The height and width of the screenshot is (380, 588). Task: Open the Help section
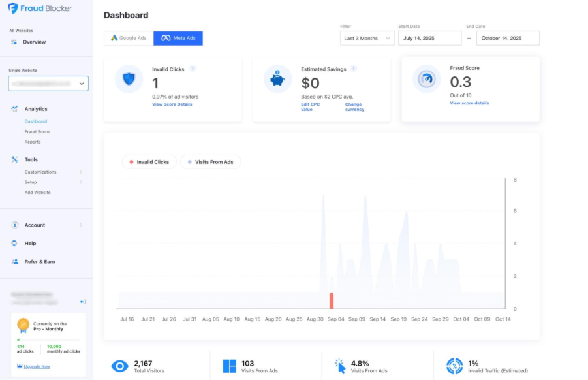tap(31, 243)
